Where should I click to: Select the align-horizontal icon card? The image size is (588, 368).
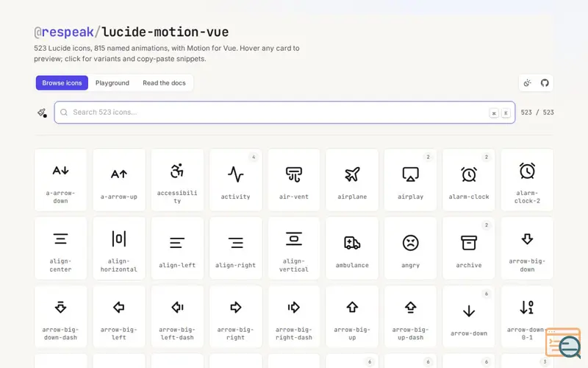coord(119,248)
